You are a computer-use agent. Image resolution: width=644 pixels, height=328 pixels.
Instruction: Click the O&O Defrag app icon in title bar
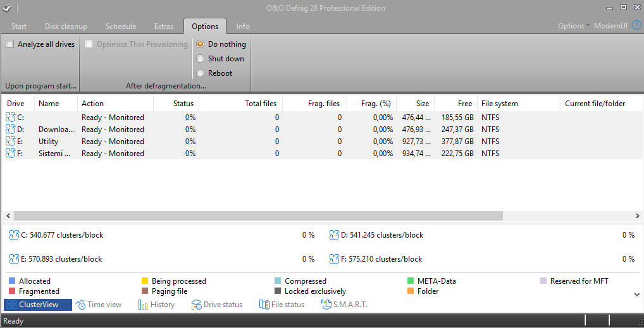coord(8,8)
